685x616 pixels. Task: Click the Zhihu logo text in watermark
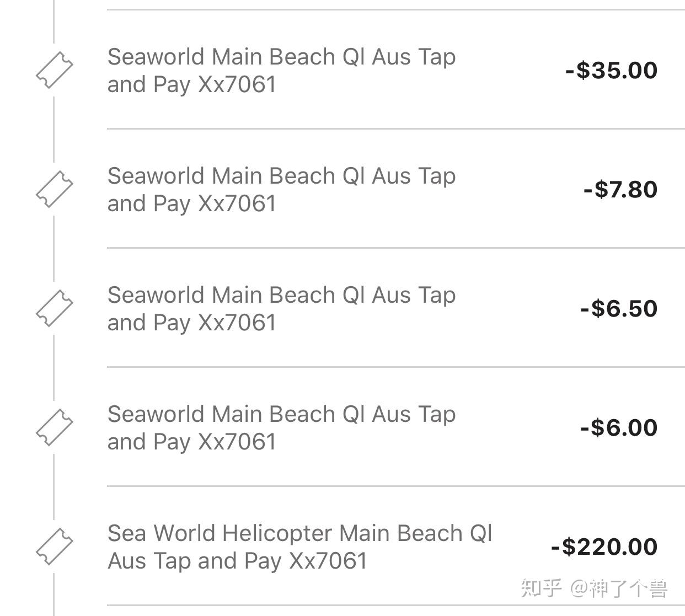coord(541,588)
